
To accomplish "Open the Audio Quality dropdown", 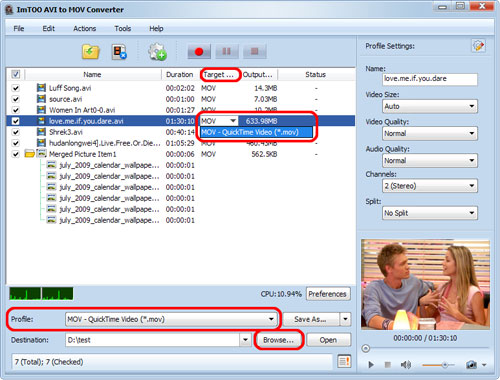I will point(430,161).
